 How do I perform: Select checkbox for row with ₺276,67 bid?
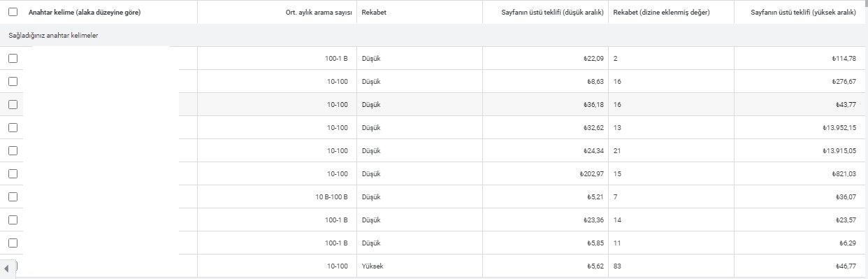point(13,81)
